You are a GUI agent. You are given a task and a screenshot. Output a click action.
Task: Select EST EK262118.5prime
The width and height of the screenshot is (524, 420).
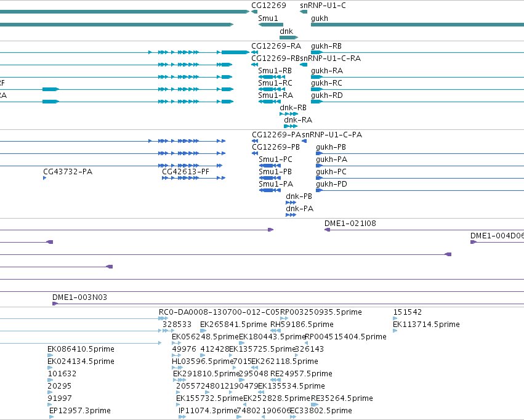(x=284, y=361)
